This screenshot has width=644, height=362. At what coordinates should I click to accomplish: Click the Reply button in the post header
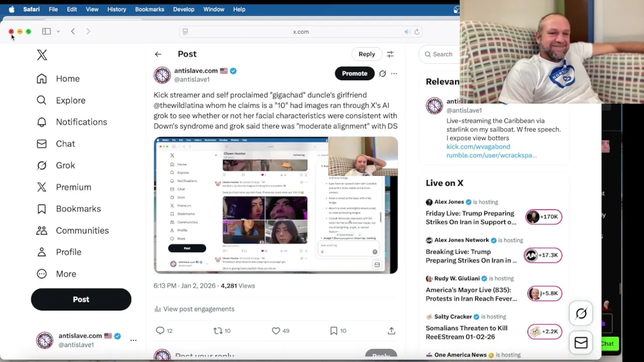tap(367, 54)
